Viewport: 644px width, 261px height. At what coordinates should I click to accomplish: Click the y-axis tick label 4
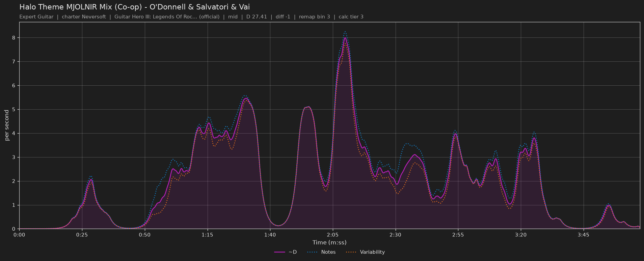tap(14, 134)
